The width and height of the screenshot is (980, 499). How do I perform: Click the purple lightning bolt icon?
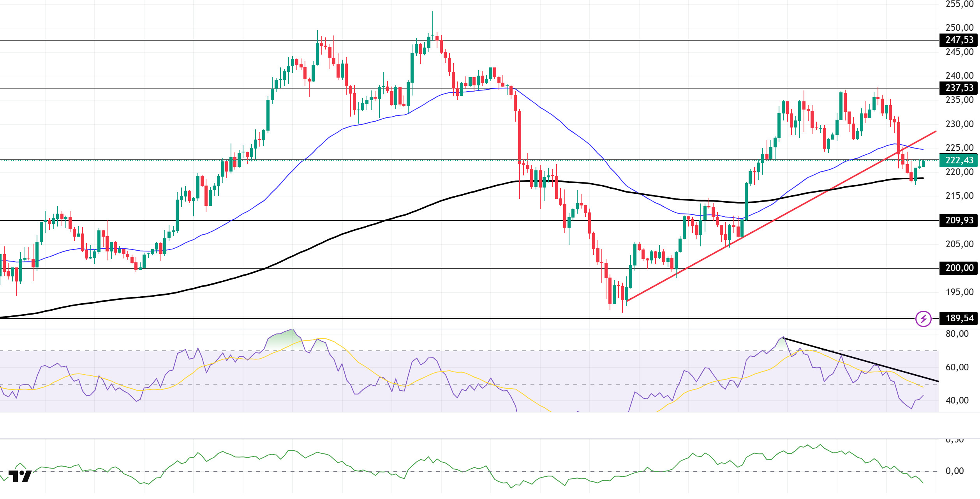tap(923, 319)
